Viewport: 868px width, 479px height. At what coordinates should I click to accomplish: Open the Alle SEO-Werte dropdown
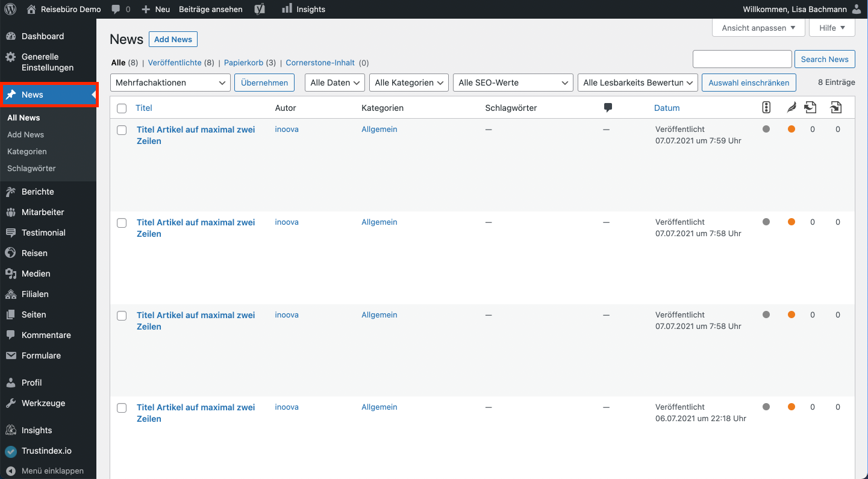513,83
